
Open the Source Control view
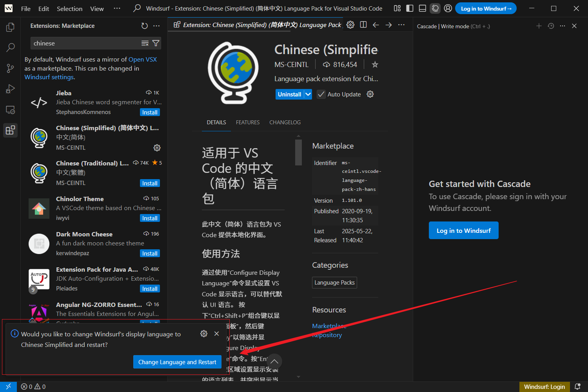tap(10, 68)
